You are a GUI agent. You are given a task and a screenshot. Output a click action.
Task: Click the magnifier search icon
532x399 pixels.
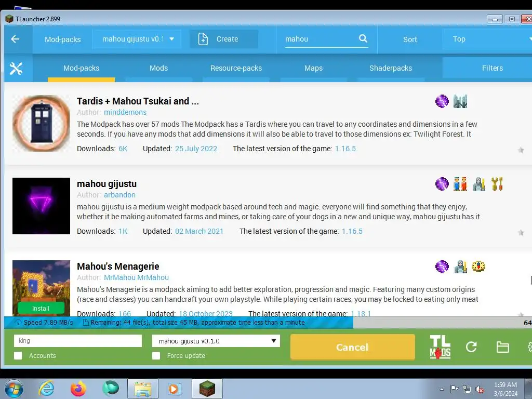tap(363, 38)
